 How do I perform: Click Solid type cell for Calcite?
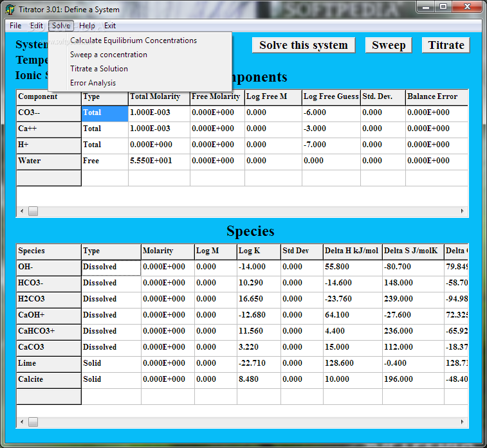[x=111, y=381]
